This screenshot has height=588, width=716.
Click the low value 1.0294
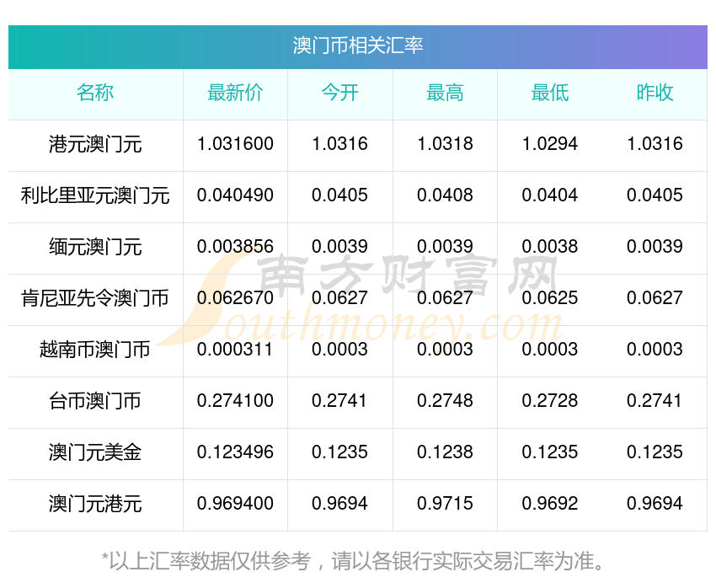[550, 144]
